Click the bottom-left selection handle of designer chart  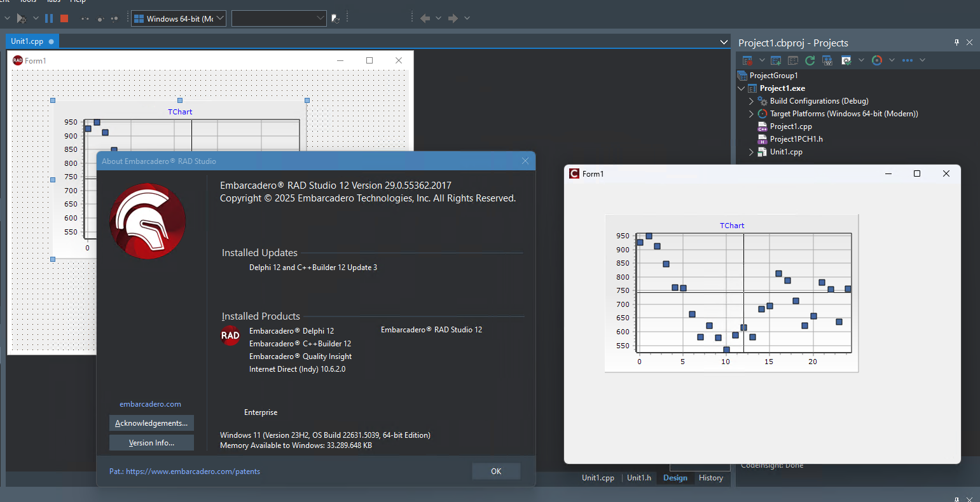(53, 259)
